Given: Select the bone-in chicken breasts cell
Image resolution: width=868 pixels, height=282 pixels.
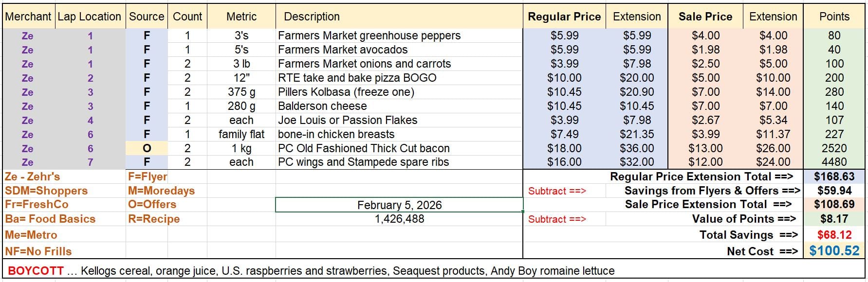Looking at the screenshot, I should click(336, 134).
